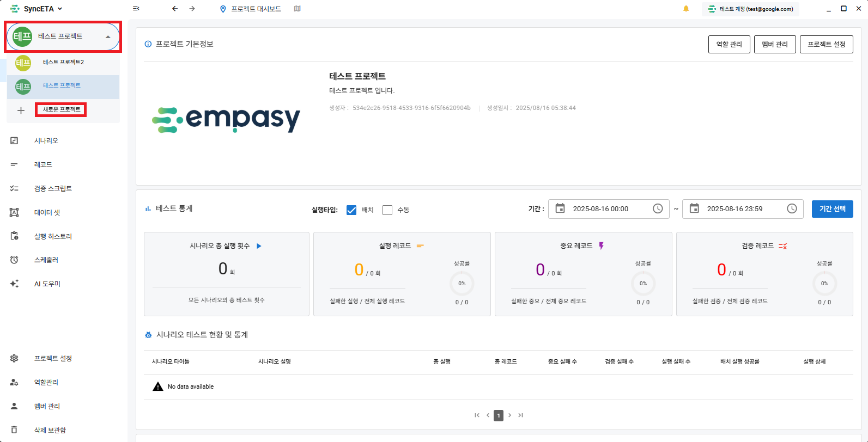Open 삭제 보관함

pyautogui.click(x=50, y=430)
